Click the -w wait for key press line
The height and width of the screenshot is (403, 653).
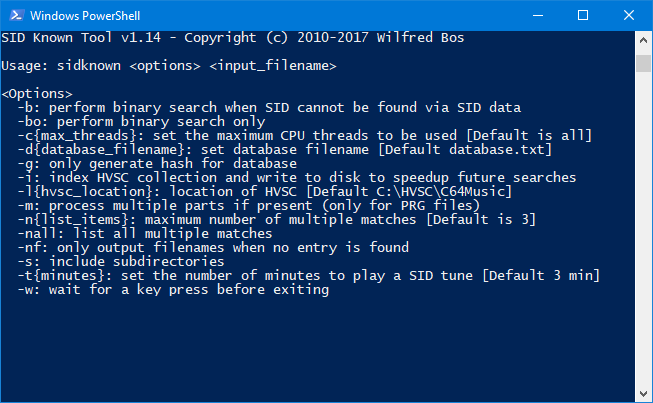(173, 290)
